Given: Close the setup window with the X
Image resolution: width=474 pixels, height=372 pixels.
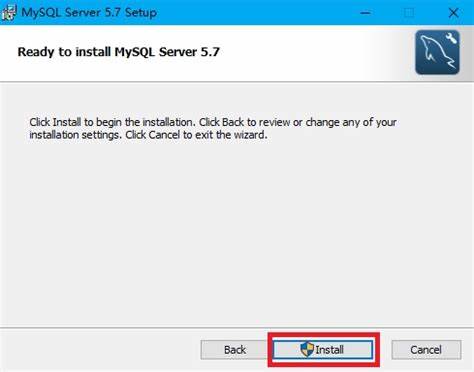Looking at the screenshot, I should (x=453, y=13).
